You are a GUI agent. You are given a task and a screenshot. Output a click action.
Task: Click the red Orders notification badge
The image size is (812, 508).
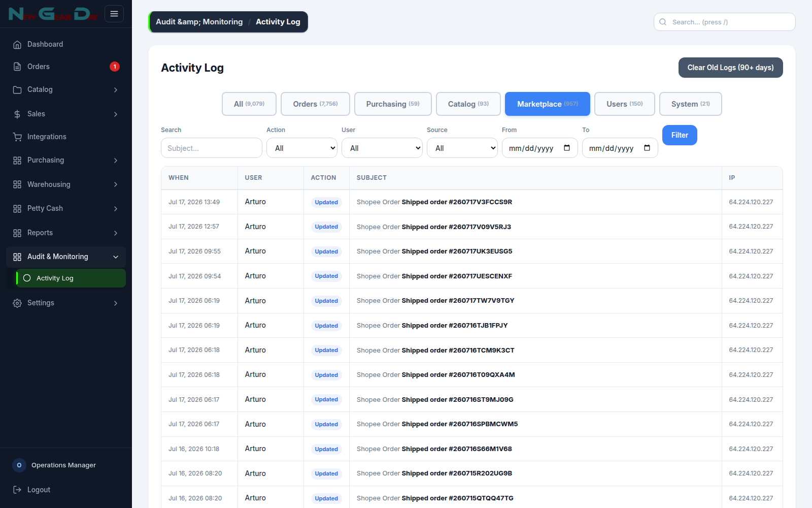pyautogui.click(x=115, y=67)
